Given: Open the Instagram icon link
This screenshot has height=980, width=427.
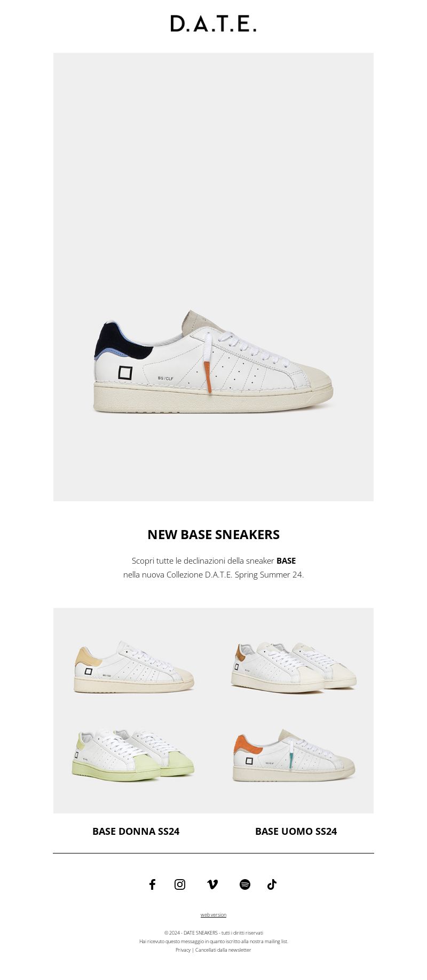Looking at the screenshot, I should pos(180,884).
